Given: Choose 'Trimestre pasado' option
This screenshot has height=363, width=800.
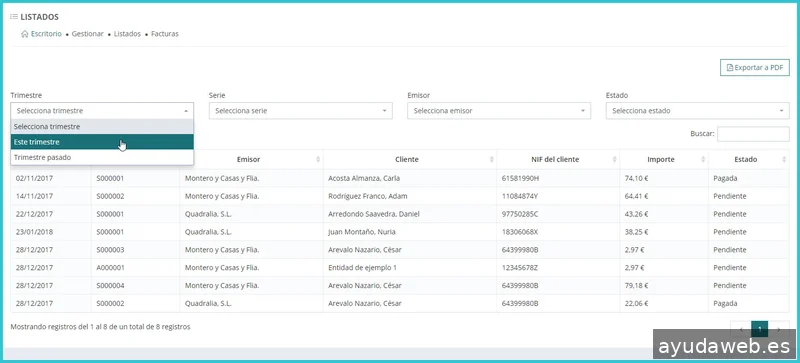Looking at the screenshot, I should click(102, 157).
